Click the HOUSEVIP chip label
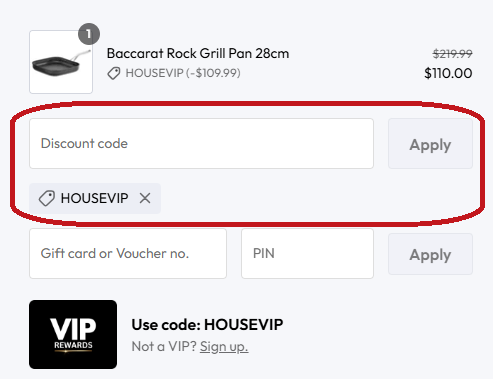 tap(94, 198)
